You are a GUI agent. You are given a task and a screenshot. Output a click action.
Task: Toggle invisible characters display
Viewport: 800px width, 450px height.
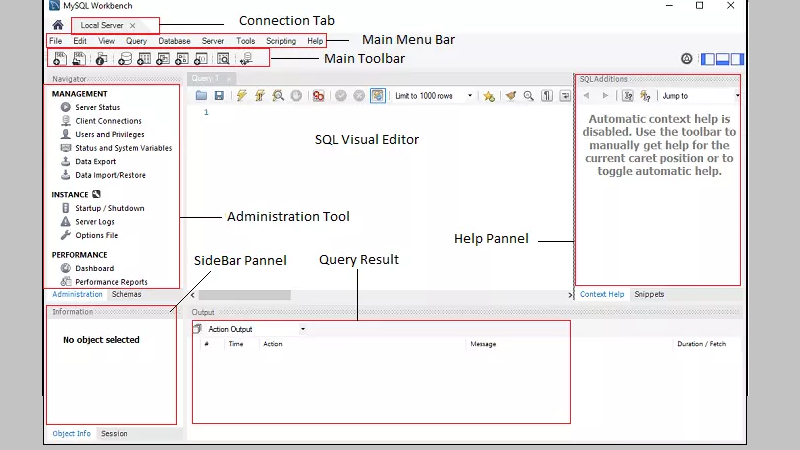[547, 95]
